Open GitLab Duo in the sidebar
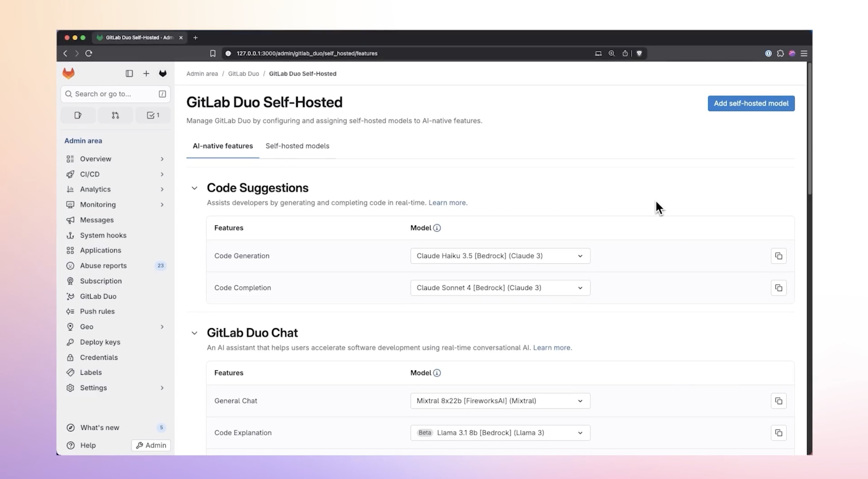The width and height of the screenshot is (868, 479). 98,296
